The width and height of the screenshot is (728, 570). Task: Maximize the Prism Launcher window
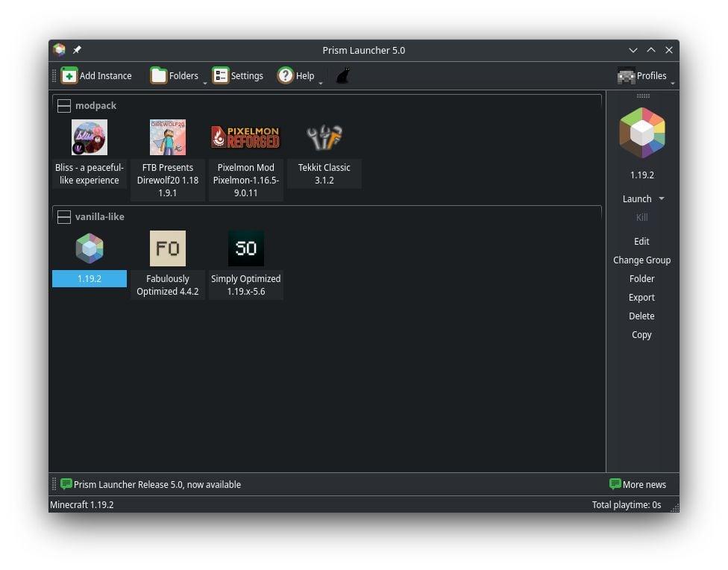[651, 50]
